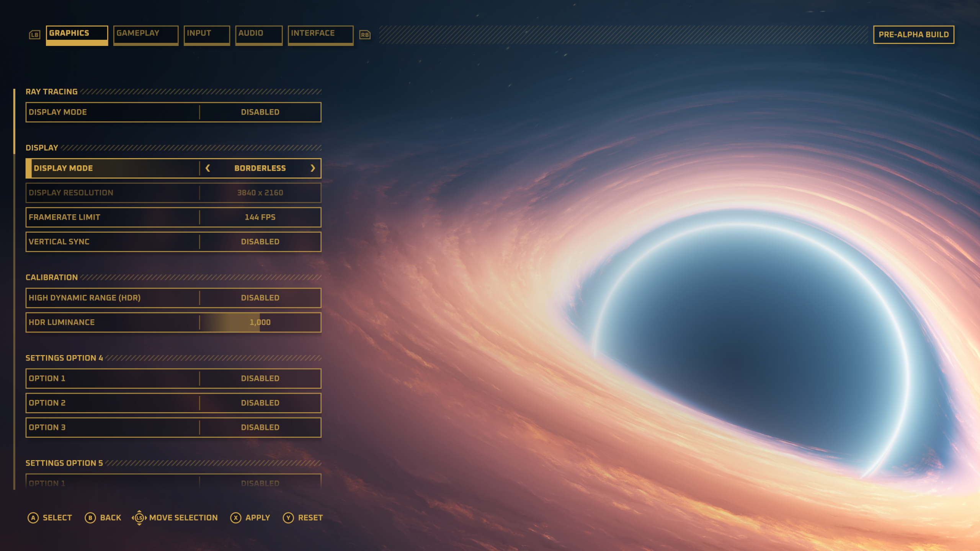Adjust the HDR Luminance slider

(260, 322)
